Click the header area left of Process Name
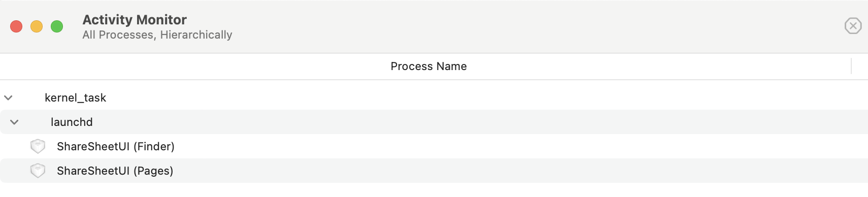 (x=193, y=67)
